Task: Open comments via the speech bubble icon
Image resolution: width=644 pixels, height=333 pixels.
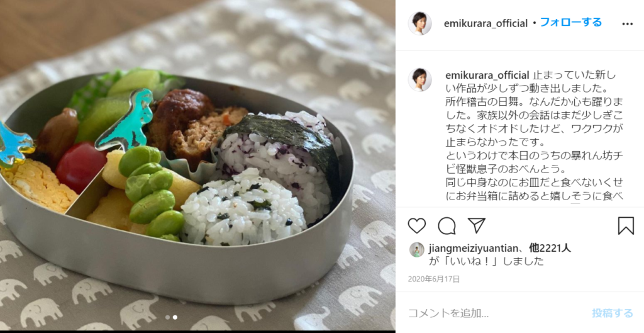Action: 447,226
